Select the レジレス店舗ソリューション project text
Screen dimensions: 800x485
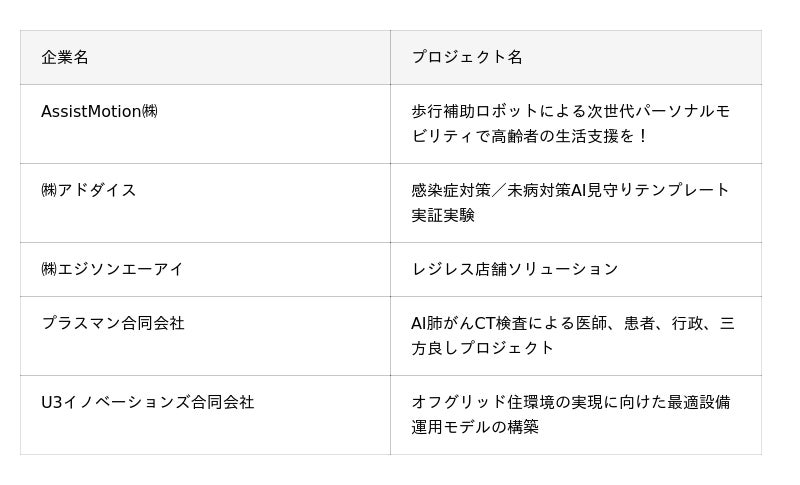(x=515, y=269)
